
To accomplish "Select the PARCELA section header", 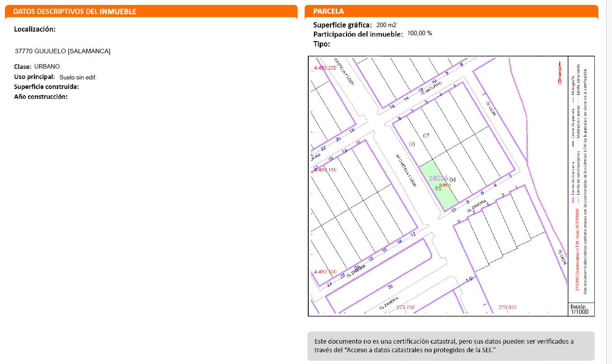I will (329, 11).
